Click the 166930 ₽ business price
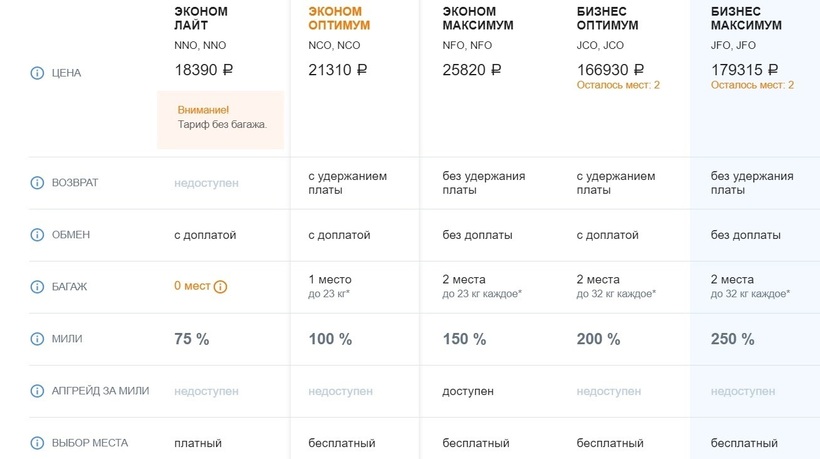The width and height of the screenshot is (820, 459). 610,70
